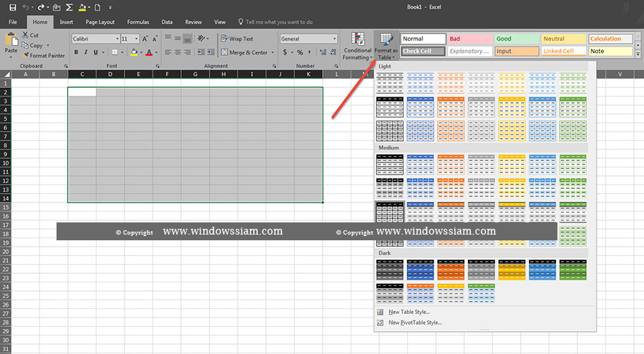The width and height of the screenshot is (644, 354).
Task: Toggle Underline formatting
Action: pos(96,52)
